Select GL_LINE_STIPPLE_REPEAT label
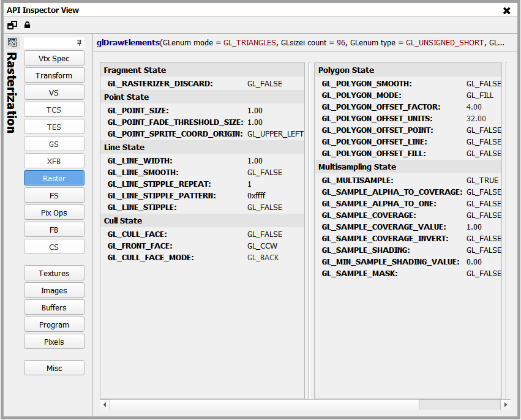Image resolution: width=521 pixels, height=420 pixels. click(x=159, y=184)
